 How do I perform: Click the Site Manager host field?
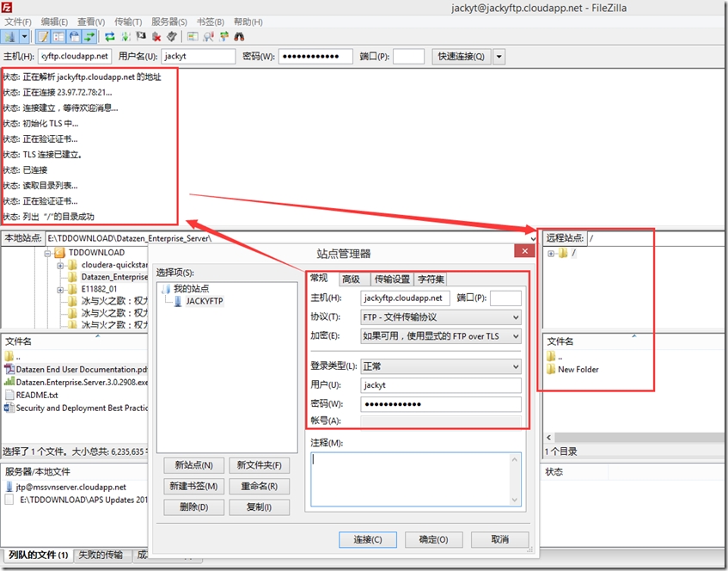pos(405,298)
